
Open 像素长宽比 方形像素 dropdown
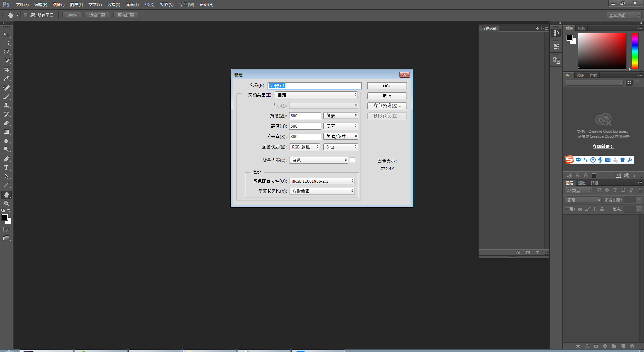click(322, 191)
